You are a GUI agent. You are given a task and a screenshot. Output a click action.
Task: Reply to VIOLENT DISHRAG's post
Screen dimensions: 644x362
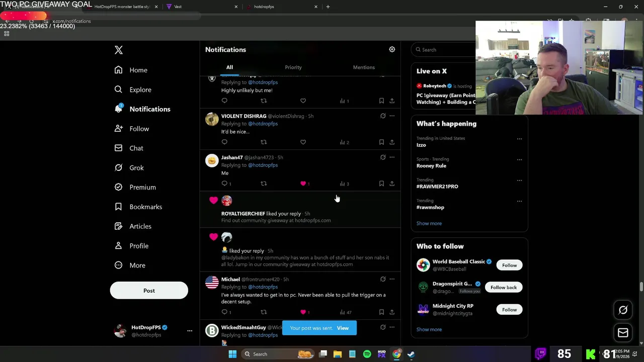coord(224,142)
